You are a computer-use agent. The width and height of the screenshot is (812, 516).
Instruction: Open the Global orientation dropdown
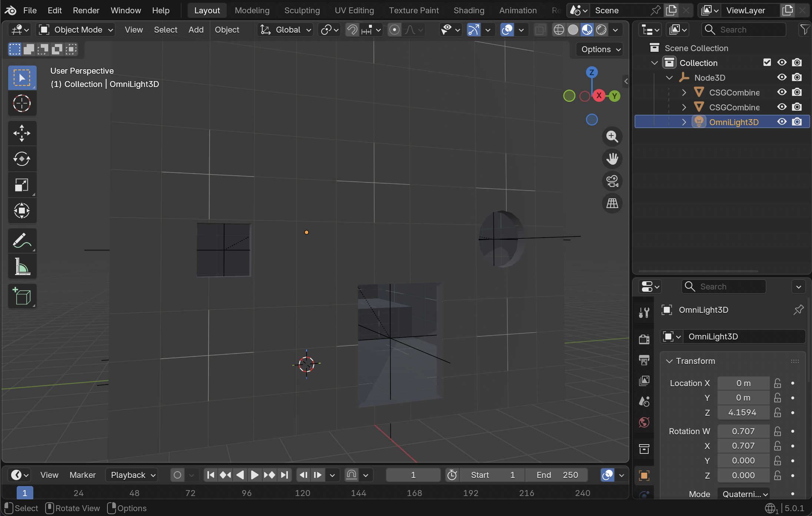click(x=285, y=30)
